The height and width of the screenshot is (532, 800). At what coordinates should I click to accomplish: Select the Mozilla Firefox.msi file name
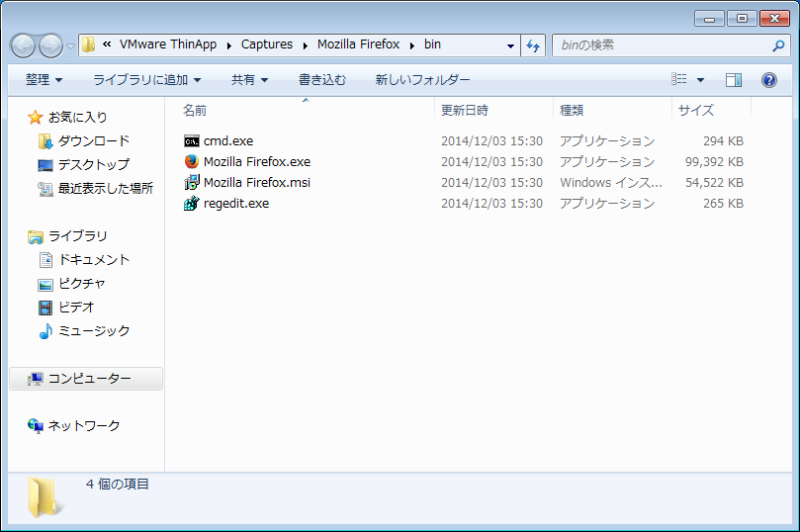point(257,183)
